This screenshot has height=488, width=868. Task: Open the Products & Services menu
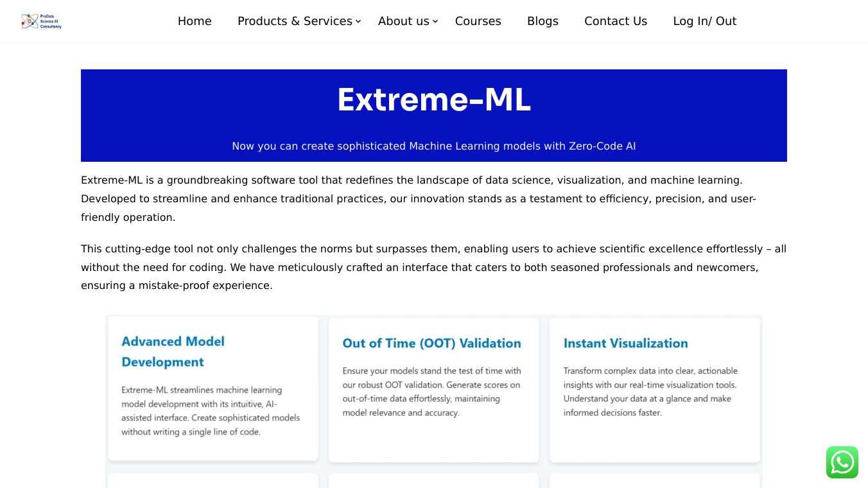coord(295,21)
